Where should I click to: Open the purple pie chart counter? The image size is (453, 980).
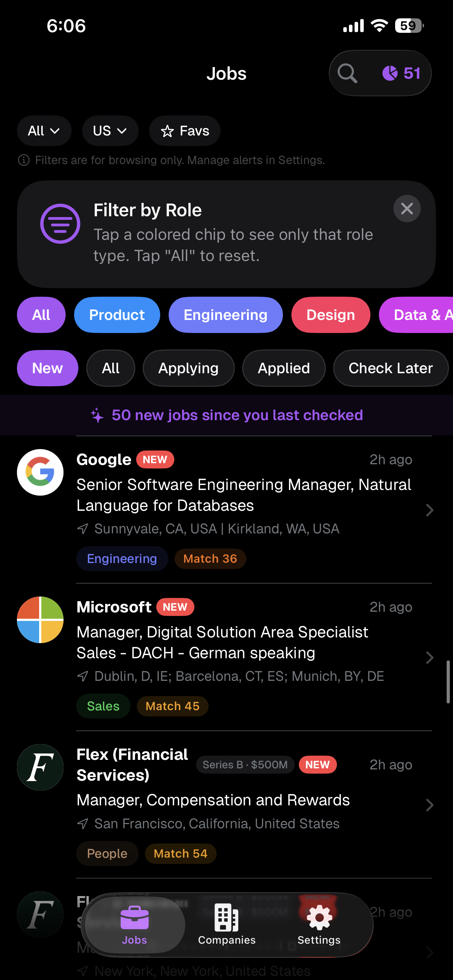click(401, 73)
